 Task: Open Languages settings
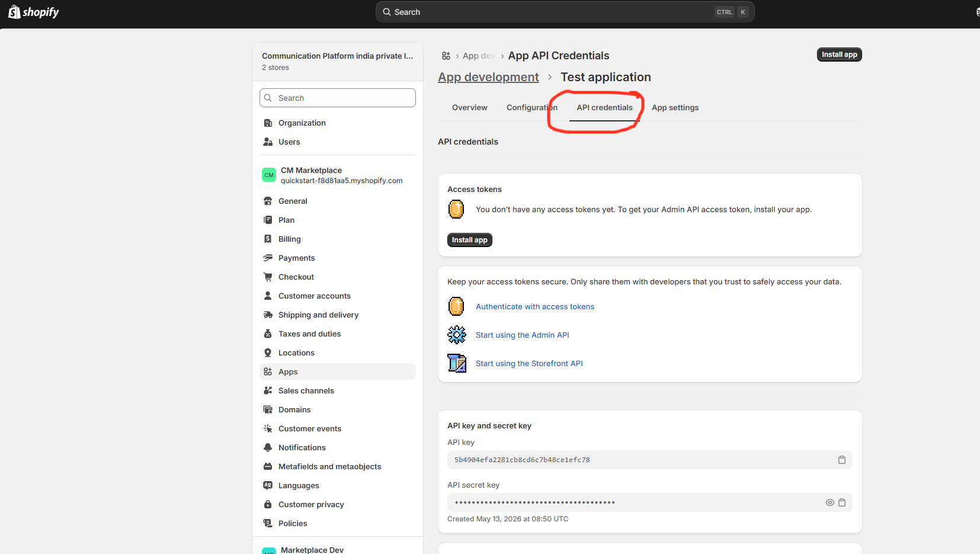[338, 485]
